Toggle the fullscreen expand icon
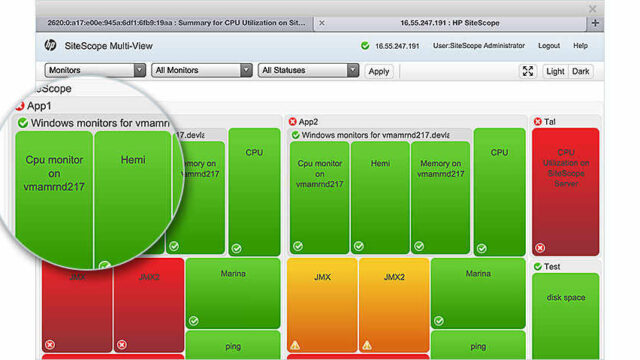 coord(528,71)
